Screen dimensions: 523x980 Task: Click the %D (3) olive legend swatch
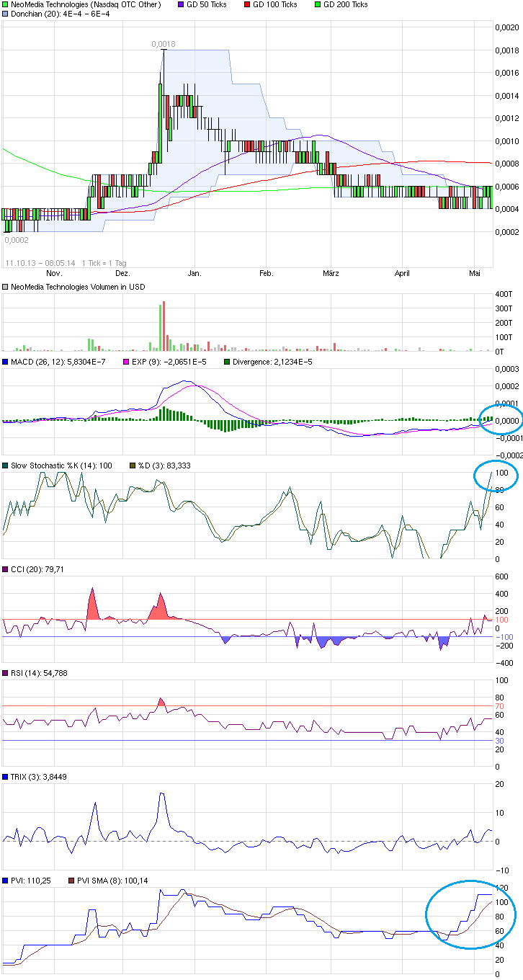(131, 465)
